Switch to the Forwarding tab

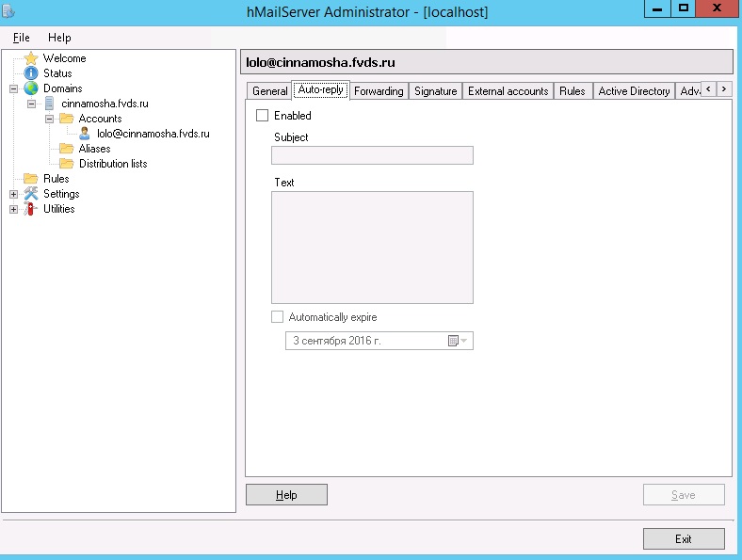379,90
